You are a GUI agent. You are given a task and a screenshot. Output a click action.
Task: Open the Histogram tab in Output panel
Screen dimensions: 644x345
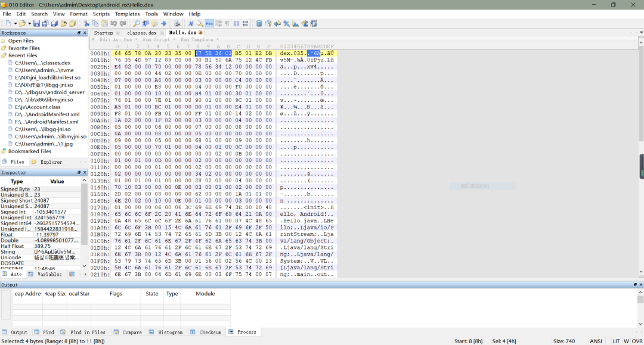pyautogui.click(x=166, y=332)
